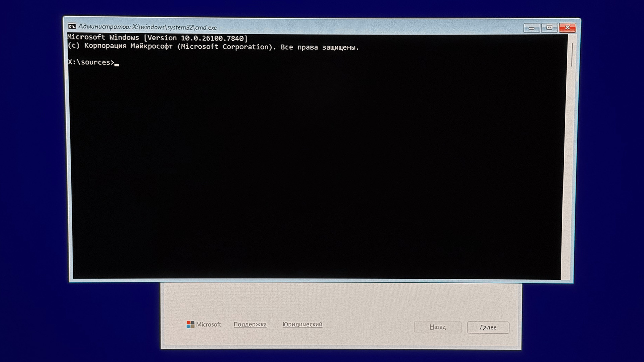Click the Microsoft four-square logo
This screenshot has width=644, height=362.
pos(190,324)
